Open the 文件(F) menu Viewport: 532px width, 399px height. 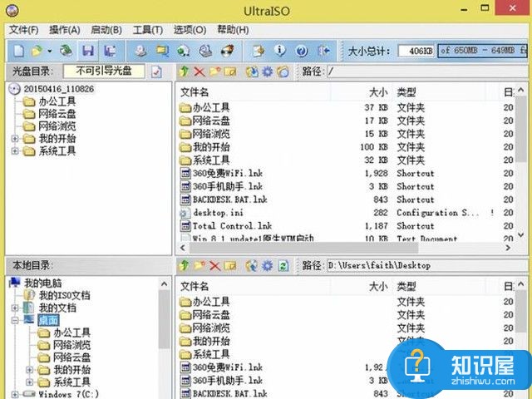tap(23, 30)
